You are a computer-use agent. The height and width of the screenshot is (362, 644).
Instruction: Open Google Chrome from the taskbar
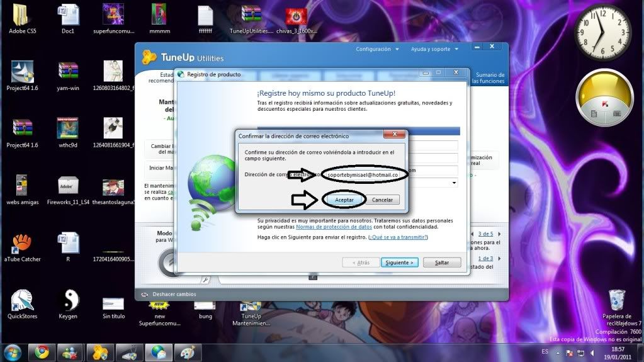click(x=42, y=353)
